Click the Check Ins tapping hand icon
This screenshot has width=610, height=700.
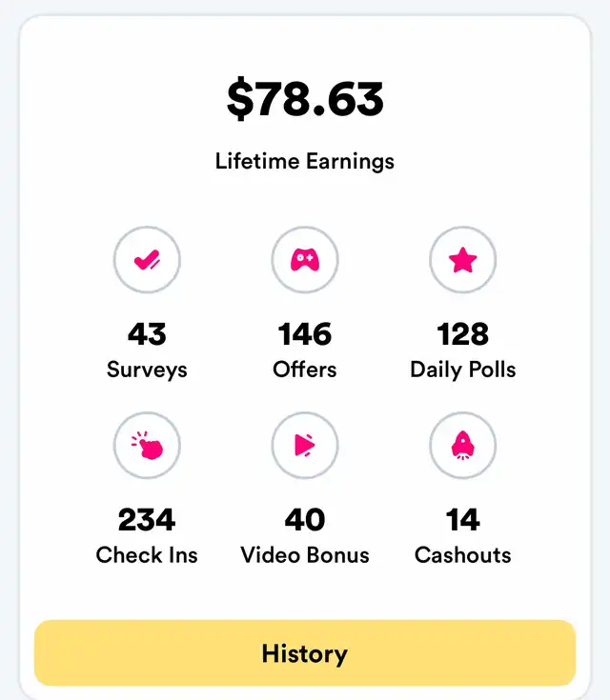tap(147, 446)
